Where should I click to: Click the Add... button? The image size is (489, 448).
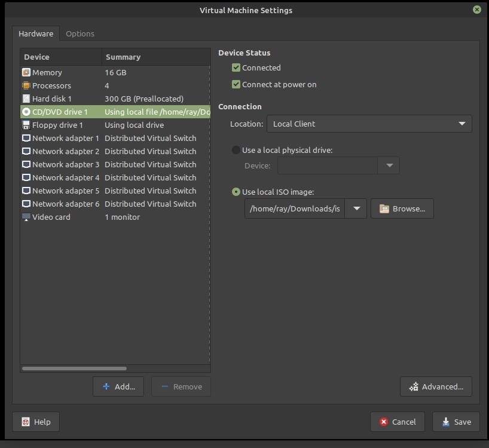[x=118, y=386]
